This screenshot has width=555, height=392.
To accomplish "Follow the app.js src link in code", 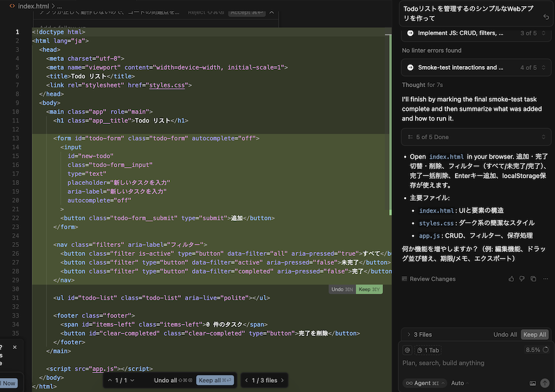I will click(x=103, y=369).
